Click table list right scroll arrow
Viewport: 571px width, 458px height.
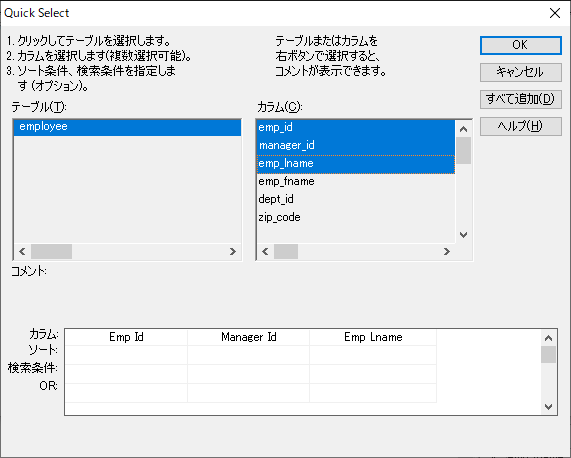233,252
